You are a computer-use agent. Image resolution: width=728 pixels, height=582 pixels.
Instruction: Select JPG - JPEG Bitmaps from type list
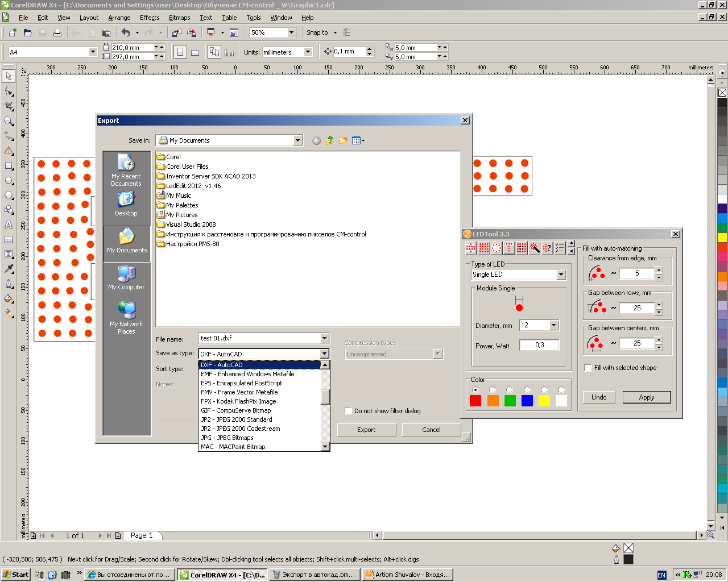(260, 438)
